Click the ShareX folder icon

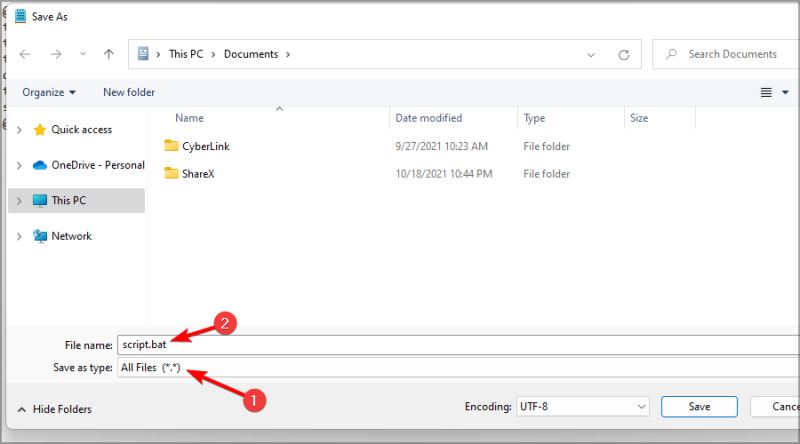click(171, 174)
